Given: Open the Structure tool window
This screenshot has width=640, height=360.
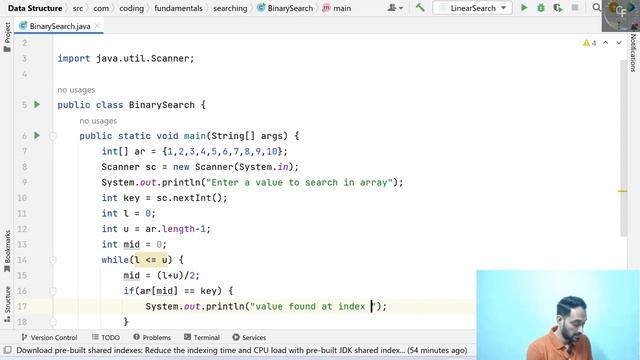Looking at the screenshot, I should point(7,304).
